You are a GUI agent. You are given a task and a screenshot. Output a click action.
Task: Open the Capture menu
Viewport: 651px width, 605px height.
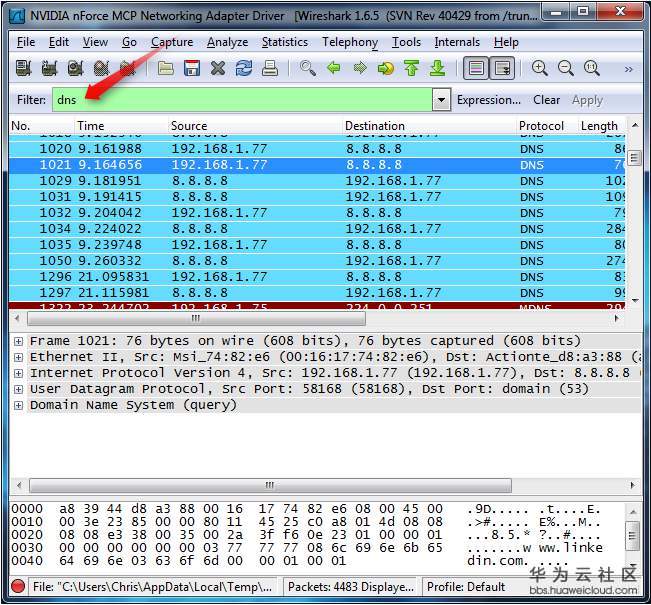(172, 42)
